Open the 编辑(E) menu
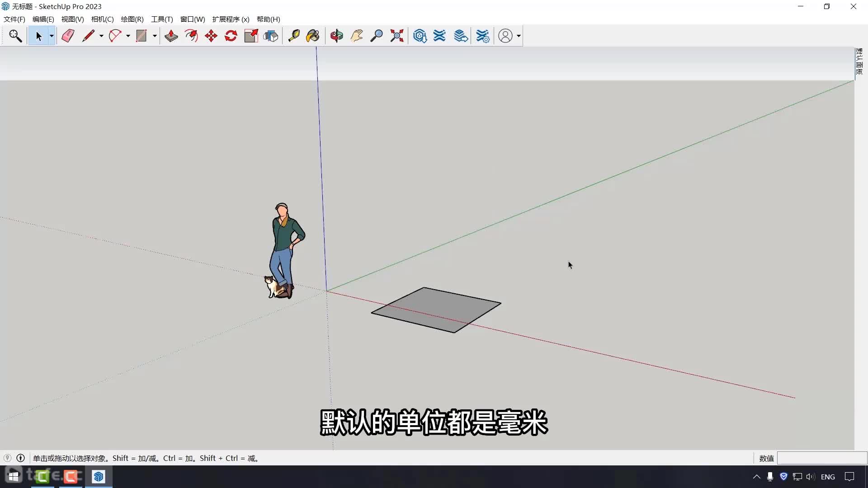Screen dimensions: 868x488 [x=43, y=19]
